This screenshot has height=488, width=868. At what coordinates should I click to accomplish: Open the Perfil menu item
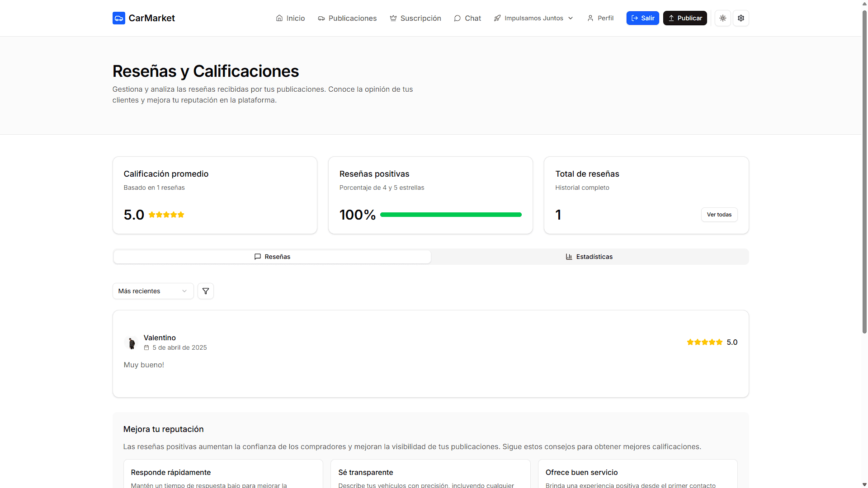[600, 18]
